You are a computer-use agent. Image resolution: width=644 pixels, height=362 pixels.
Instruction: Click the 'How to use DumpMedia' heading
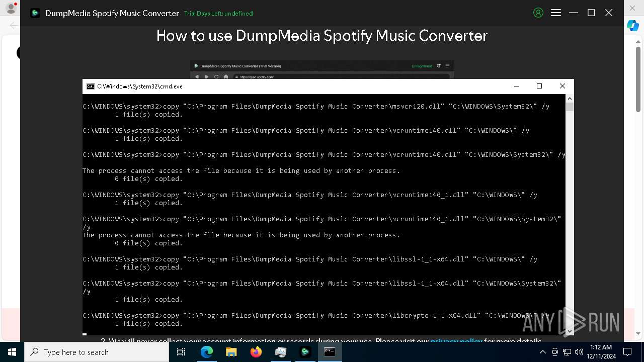[322, 36]
